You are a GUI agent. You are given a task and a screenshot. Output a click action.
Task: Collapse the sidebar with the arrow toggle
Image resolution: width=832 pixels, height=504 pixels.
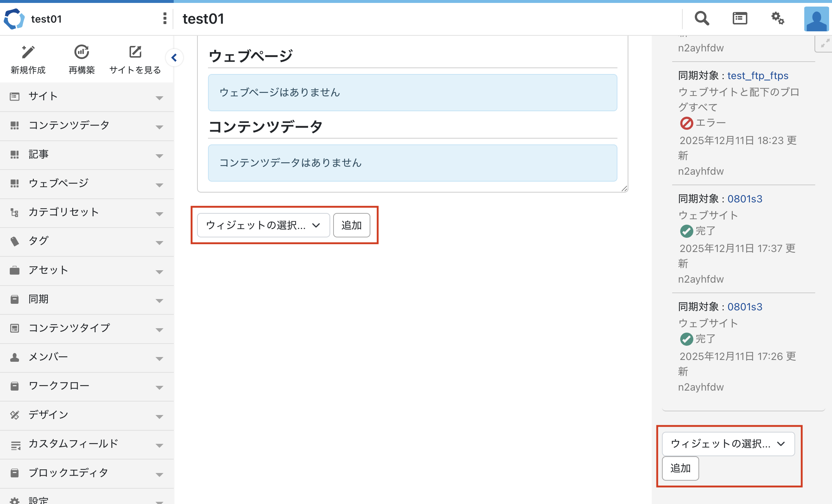point(174,58)
